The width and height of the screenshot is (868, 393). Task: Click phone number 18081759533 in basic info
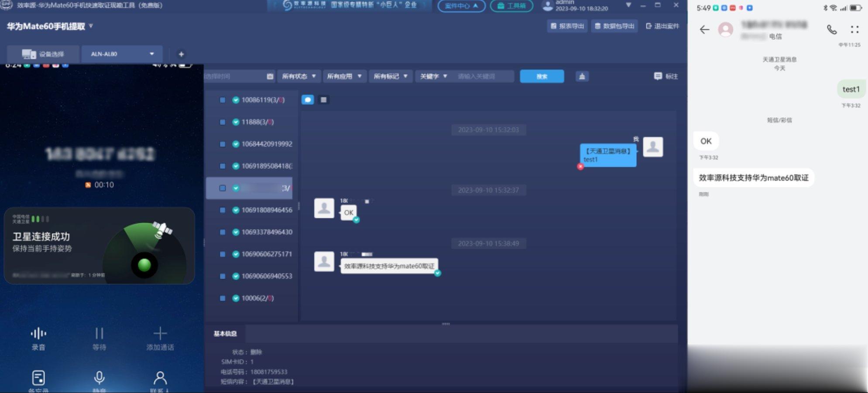[x=269, y=372]
